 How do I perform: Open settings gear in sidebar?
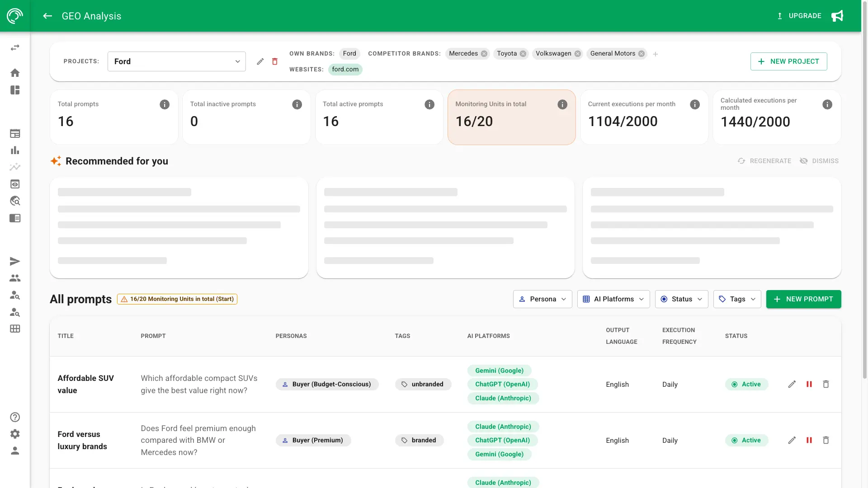[x=15, y=434]
